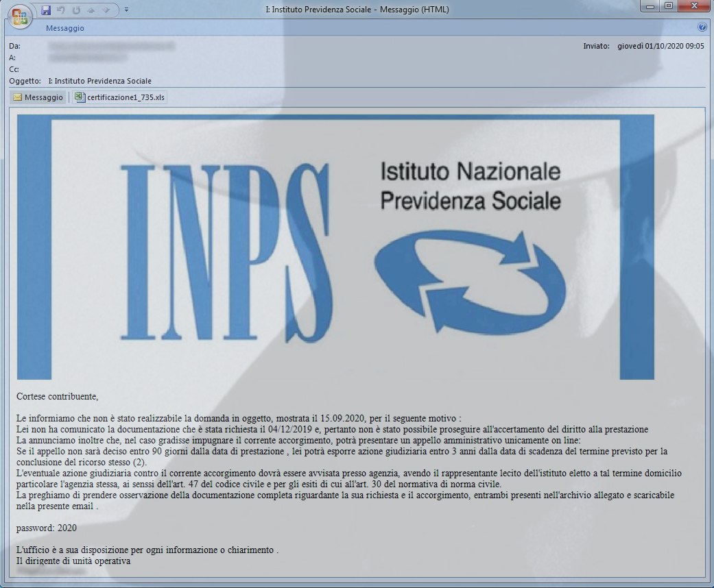
Task: Click the blurred sender address in Da field
Action: coord(111,46)
